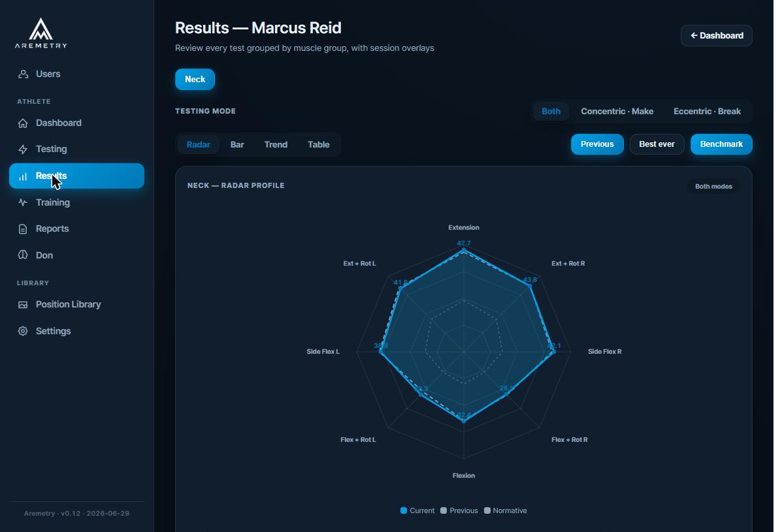This screenshot has width=780, height=532.
Task: Click the Previous legend color swatch
Action: [x=444, y=510]
